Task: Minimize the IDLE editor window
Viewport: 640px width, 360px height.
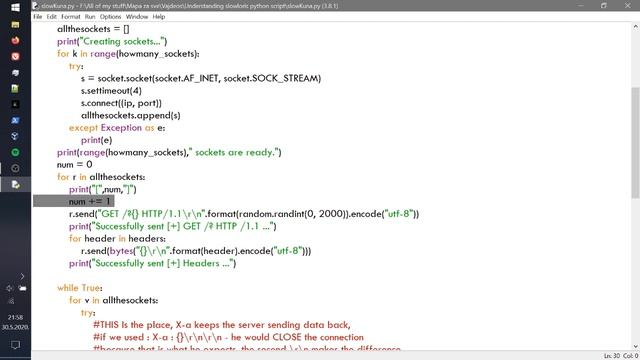Action: point(581,6)
